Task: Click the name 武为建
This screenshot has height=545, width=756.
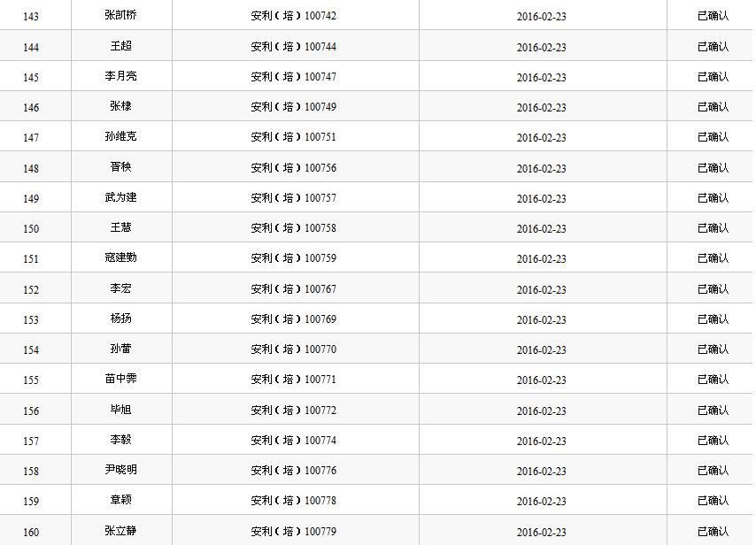Action: tap(120, 198)
